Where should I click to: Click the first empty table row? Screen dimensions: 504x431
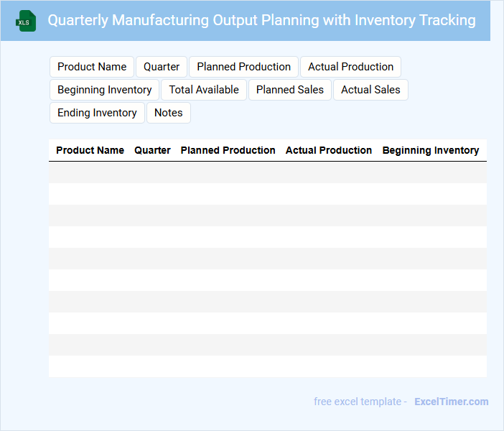pos(267,172)
